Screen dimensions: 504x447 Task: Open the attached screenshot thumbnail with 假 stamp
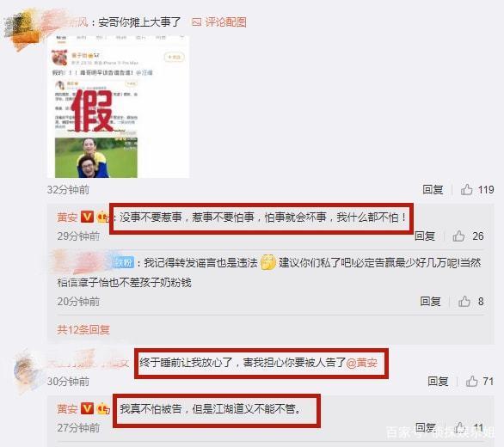[118, 107]
